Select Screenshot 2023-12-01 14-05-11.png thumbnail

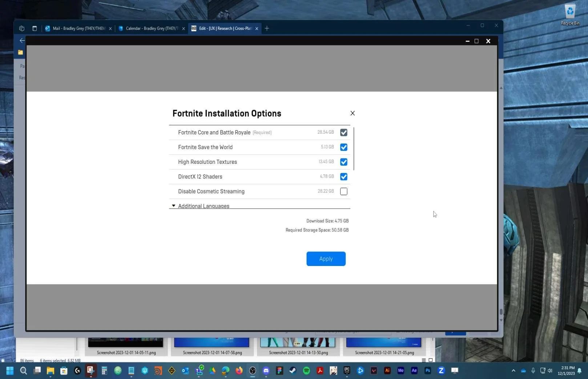coord(126,346)
